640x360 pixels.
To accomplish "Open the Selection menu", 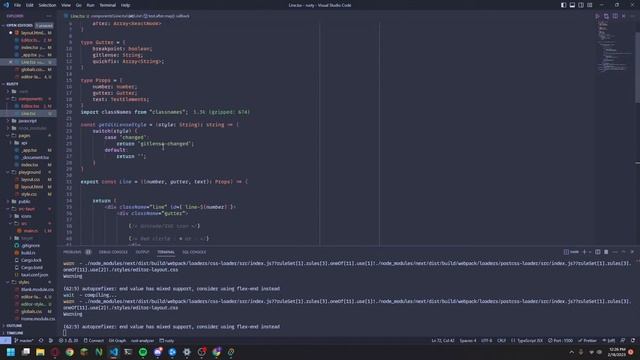I will pyautogui.click(x=47, y=5).
